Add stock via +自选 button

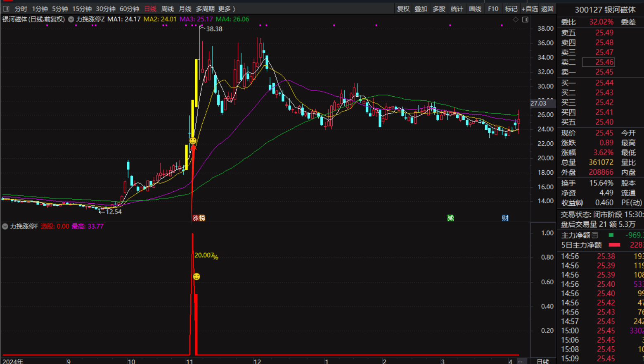(x=530, y=9)
